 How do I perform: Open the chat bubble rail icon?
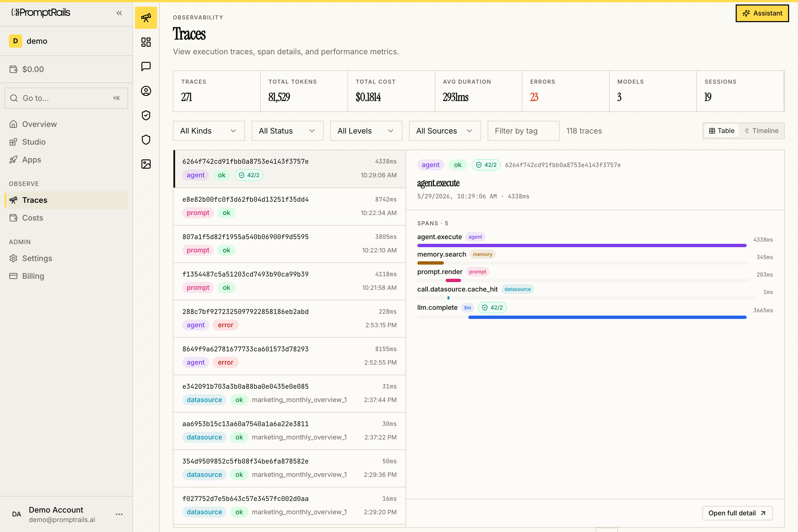[146, 66]
